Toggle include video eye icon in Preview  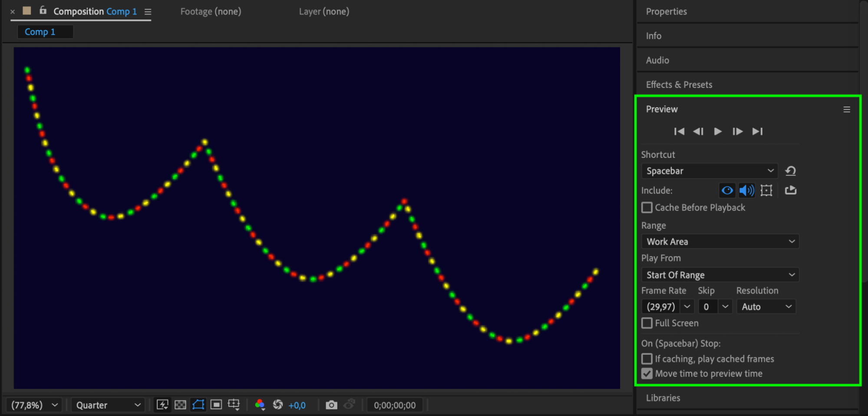point(727,190)
